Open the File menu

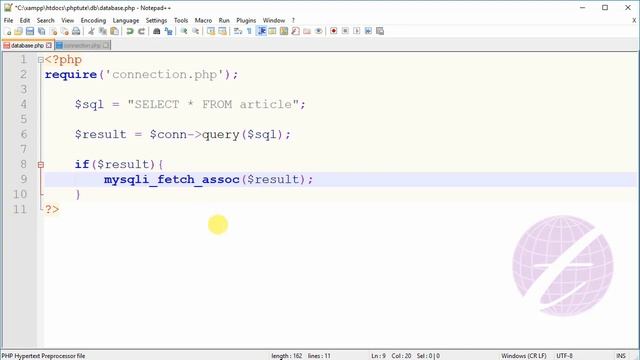pos(8,20)
